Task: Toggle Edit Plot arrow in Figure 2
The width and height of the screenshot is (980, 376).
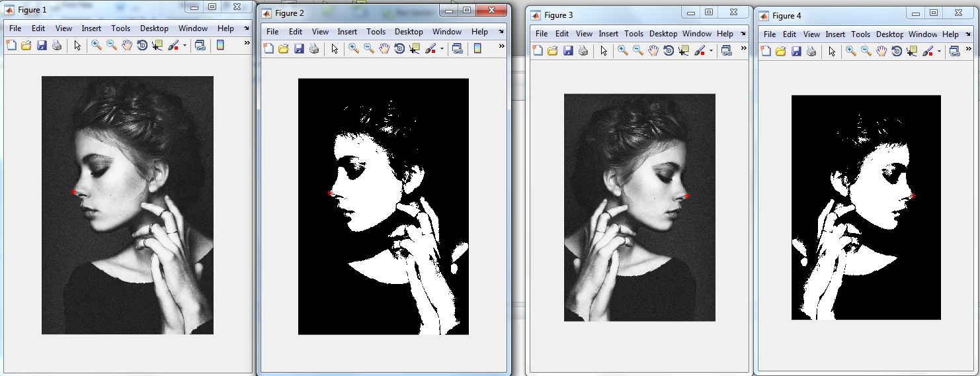Action: pyautogui.click(x=335, y=48)
